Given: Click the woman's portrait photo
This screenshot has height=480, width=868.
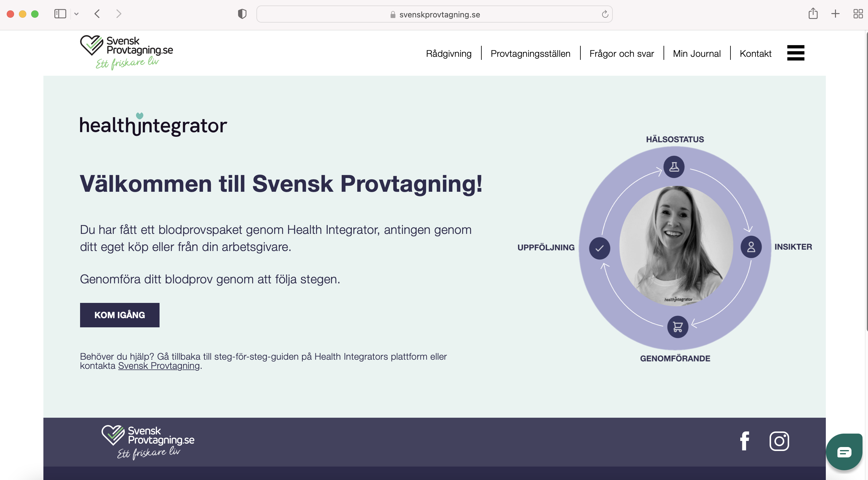Looking at the screenshot, I should (x=676, y=246).
